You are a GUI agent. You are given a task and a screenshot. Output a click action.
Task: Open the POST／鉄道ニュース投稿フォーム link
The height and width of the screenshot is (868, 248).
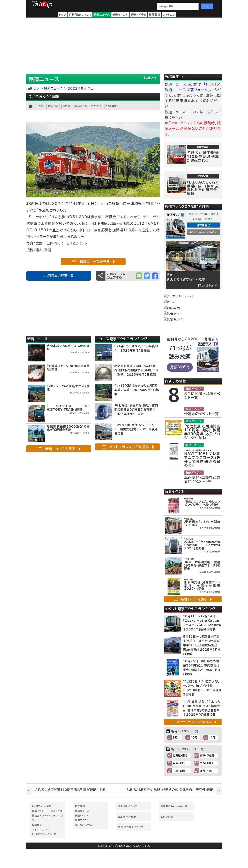[193, 87]
